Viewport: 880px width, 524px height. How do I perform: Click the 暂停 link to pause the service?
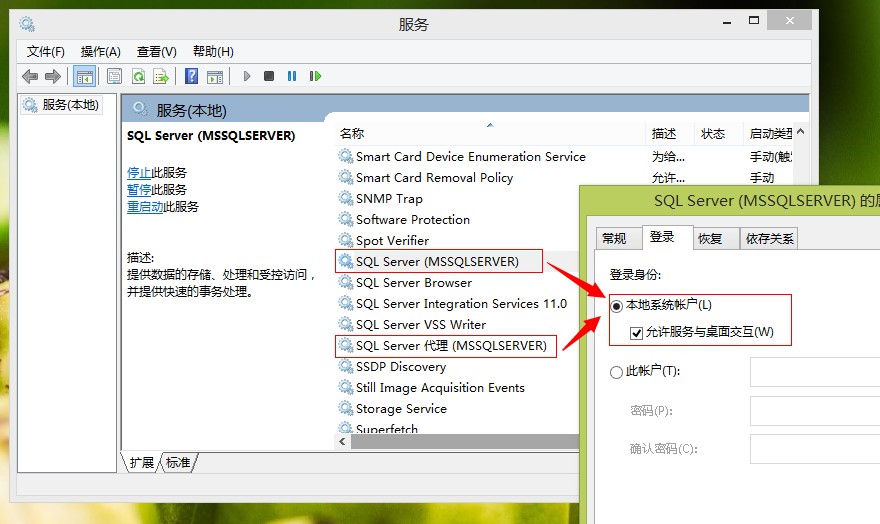pos(139,190)
